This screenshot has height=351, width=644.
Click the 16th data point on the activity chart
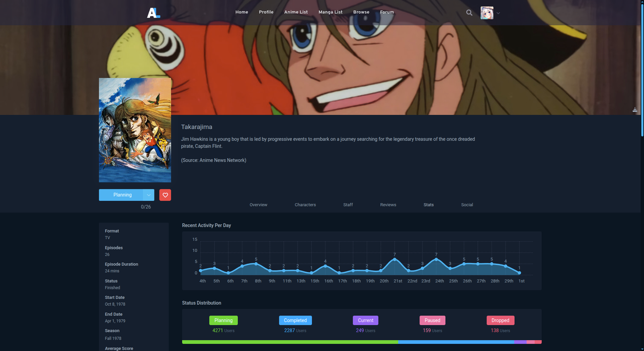[326, 266]
